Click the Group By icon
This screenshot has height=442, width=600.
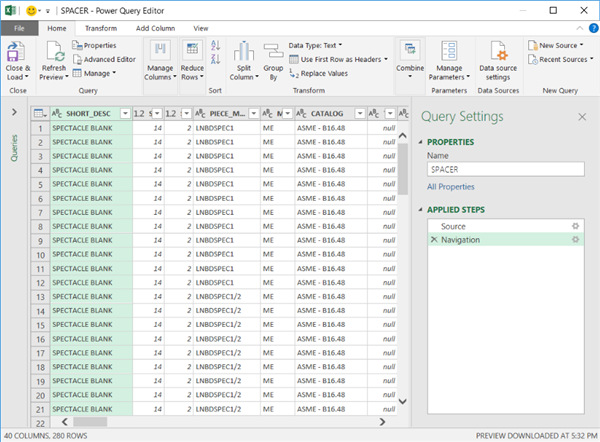tap(273, 51)
